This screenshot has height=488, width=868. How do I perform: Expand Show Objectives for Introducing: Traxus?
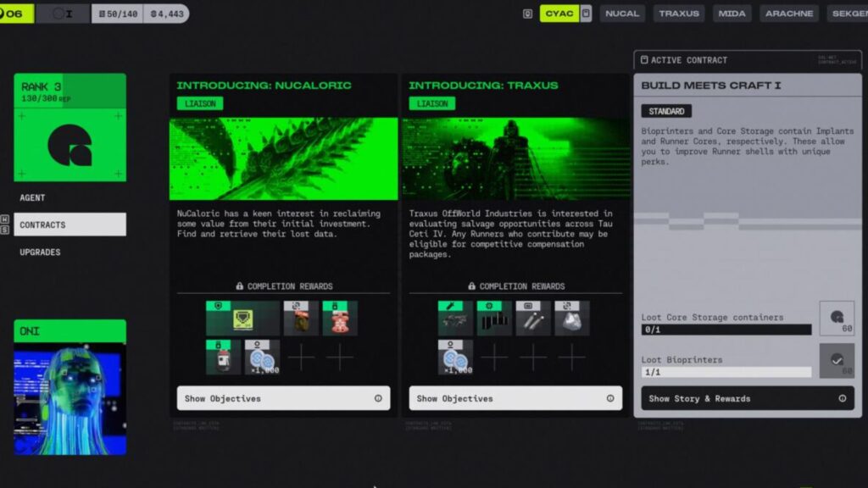click(x=515, y=398)
